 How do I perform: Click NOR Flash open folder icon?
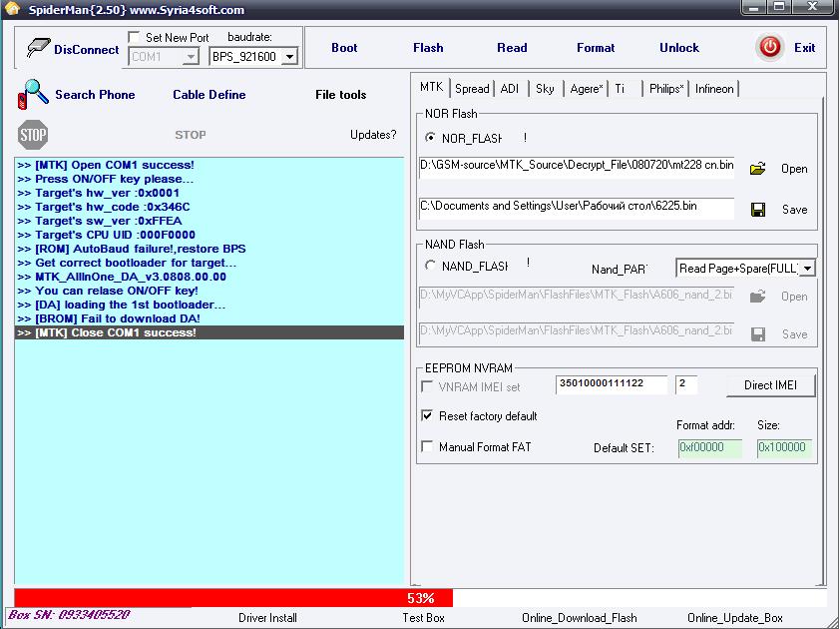point(758,169)
